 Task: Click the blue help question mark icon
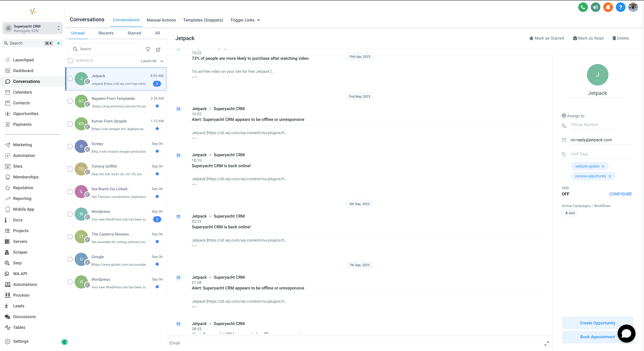click(620, 7)
